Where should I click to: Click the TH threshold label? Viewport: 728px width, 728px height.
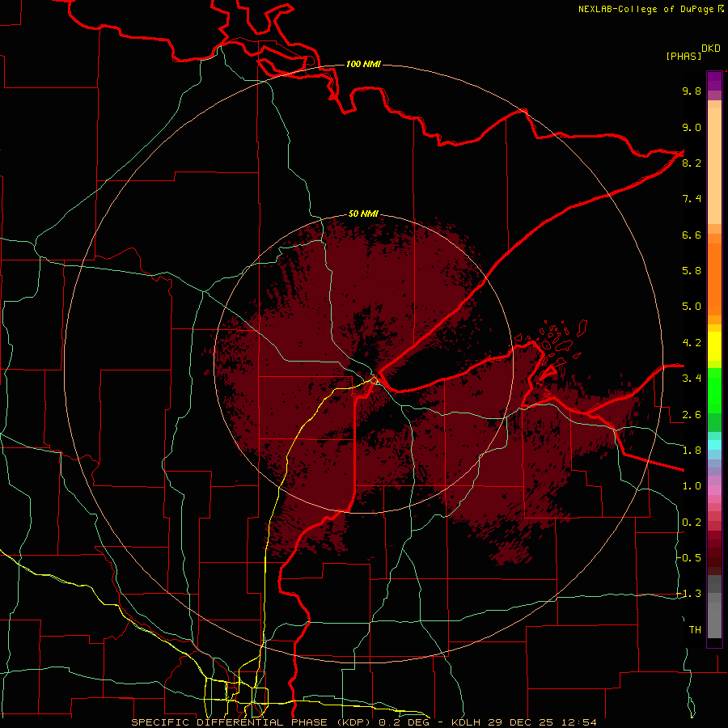(x=695, y=630)
